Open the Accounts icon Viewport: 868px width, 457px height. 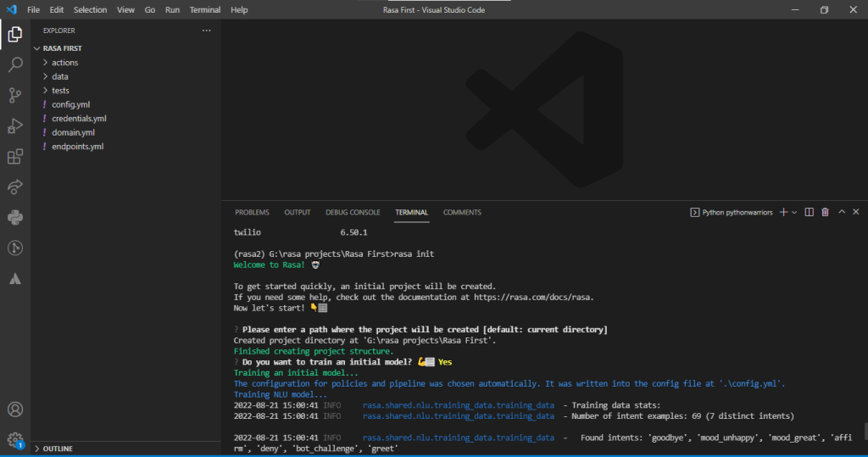15,410
